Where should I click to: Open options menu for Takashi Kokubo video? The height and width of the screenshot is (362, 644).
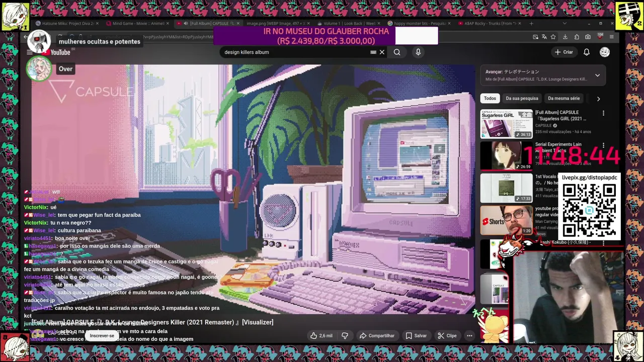click(x=603, y=243)
